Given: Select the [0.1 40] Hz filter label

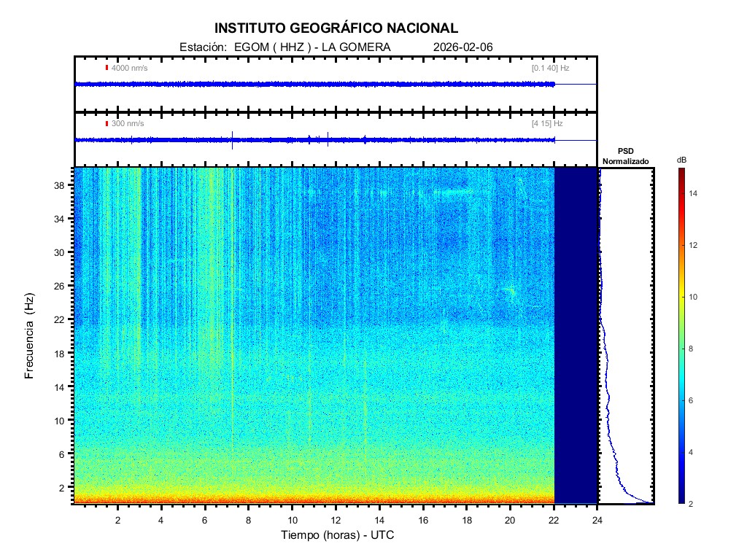Looking at the screenshot, I should [x=550, y=68].
